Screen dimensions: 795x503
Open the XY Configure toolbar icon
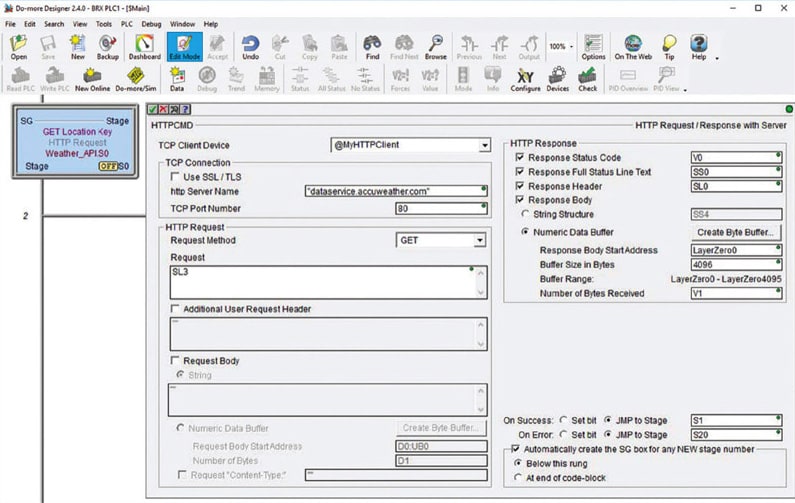tap(525, 80)
